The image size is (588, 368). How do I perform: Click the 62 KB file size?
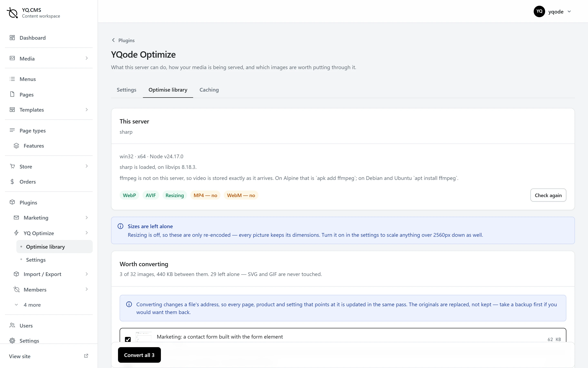pyautogui.click(x=554, y=339)
